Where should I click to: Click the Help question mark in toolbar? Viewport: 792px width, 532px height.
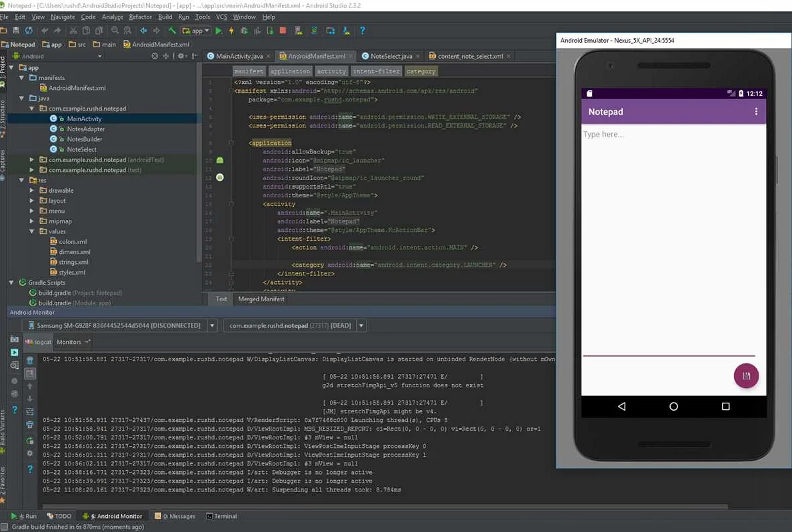click(x=362, y=31)
